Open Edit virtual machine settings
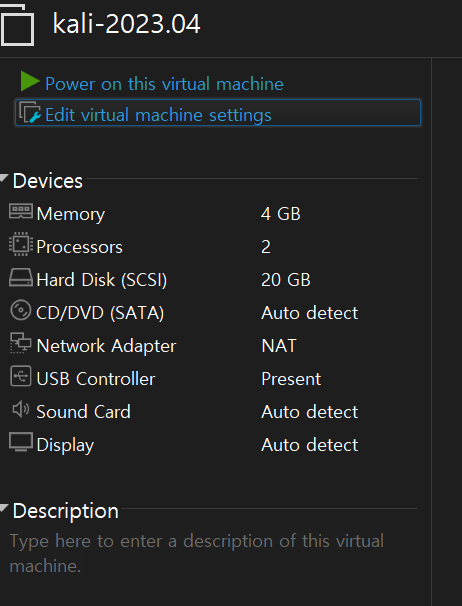The height and width of the screenshot is (606, 462). (x=218, y=113)
